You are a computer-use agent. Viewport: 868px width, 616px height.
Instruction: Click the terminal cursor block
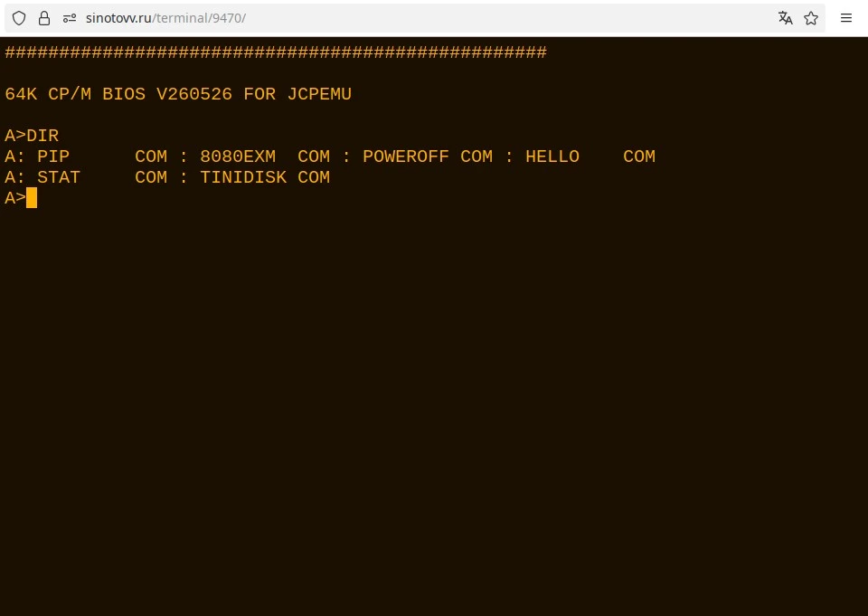pos(32,198)
